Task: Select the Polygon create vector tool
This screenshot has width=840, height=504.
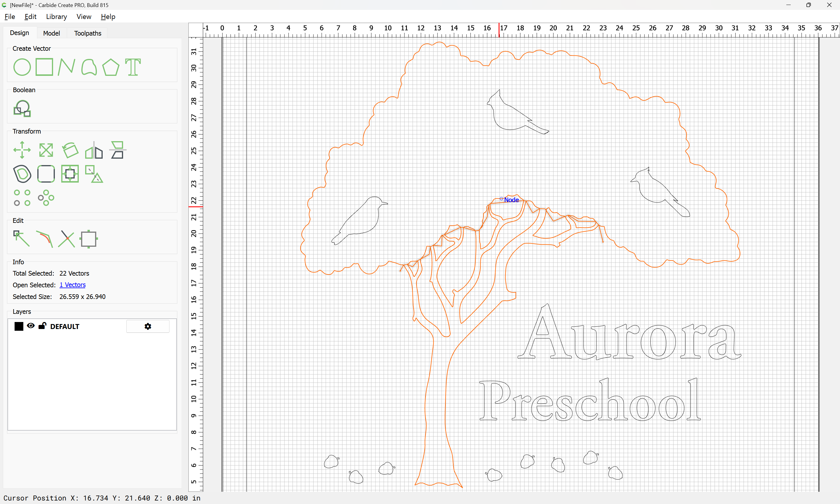Action: click(111, 67)
